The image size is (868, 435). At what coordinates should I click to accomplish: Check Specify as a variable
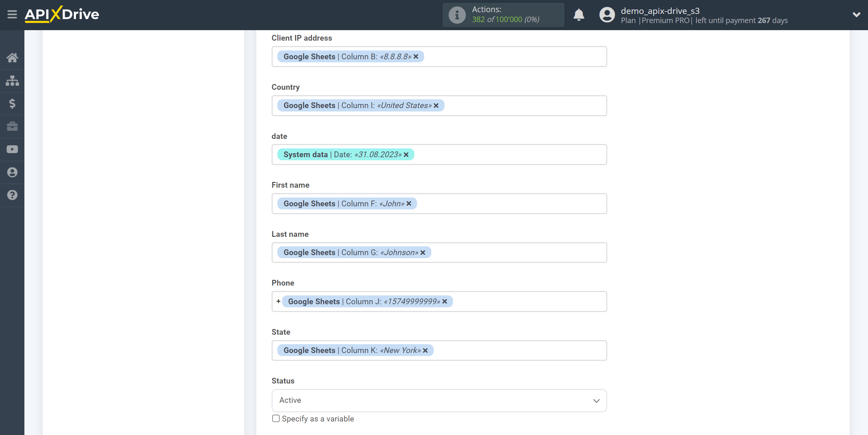(276, 418)
